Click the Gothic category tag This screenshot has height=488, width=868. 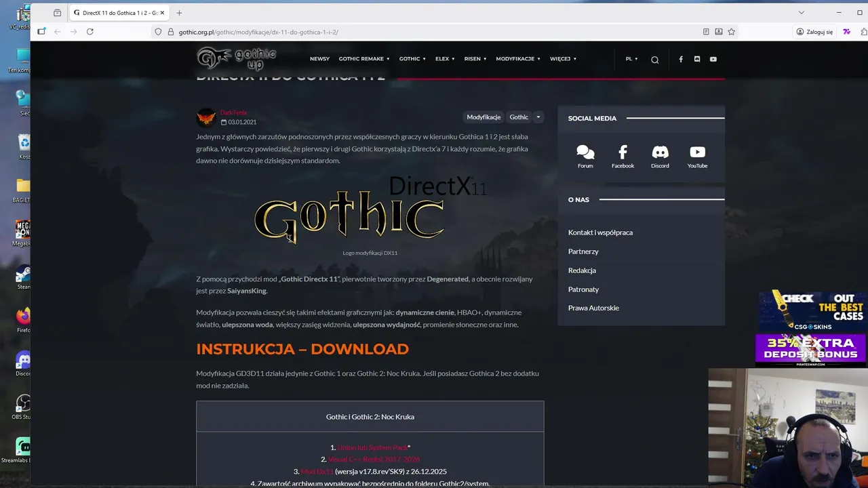pyautogui.click(x=519, y=117)
